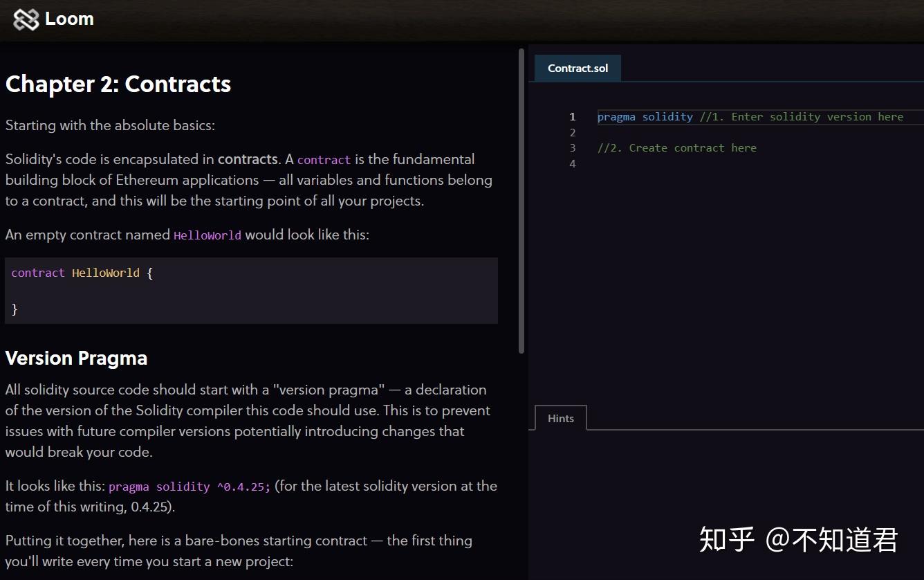Select the inline contract code snippet
Image resolution: width=924 pixels, height=580 pixels.
324,159
